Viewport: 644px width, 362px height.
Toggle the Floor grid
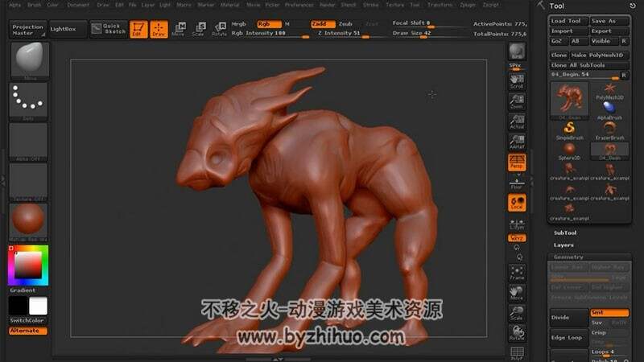517,183
